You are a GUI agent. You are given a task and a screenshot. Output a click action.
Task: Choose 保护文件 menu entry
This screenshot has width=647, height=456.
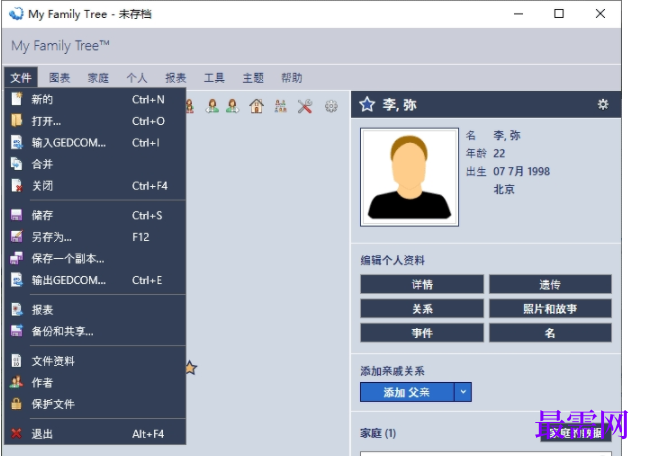click(95, 404)
